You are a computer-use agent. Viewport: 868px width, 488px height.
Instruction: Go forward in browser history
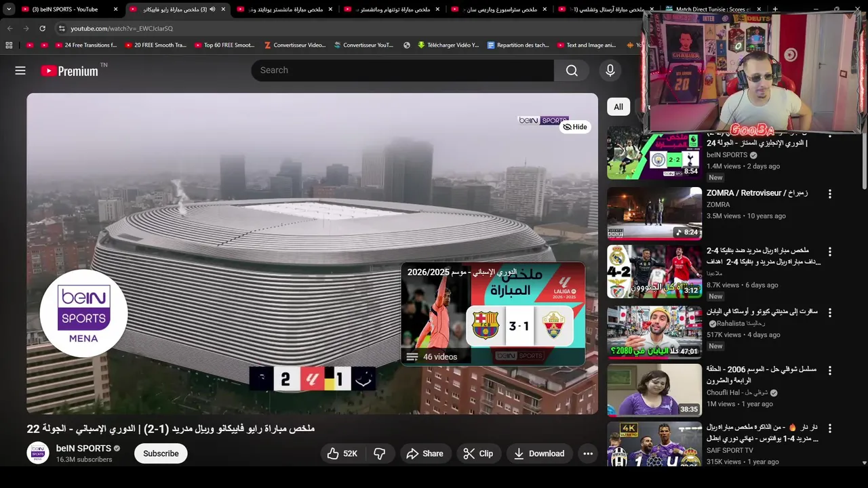click(26, 28)
